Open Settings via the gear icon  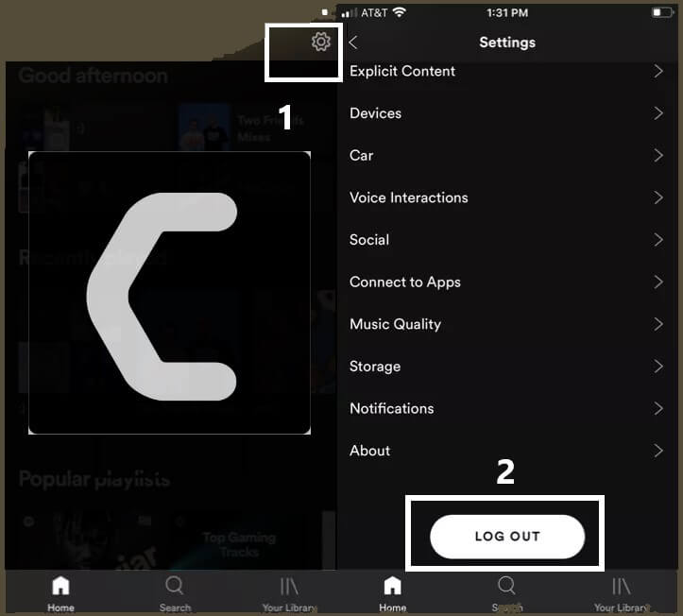[x=321, y=42]
